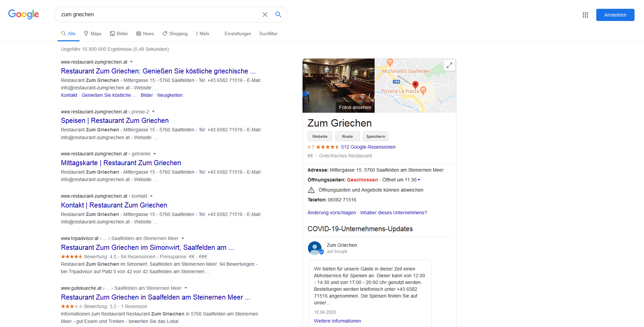The height and width of the screenshot is (327, 644).
Task: Click the 'Zum Griechen' panel title
Action: (x=339, y=123)
